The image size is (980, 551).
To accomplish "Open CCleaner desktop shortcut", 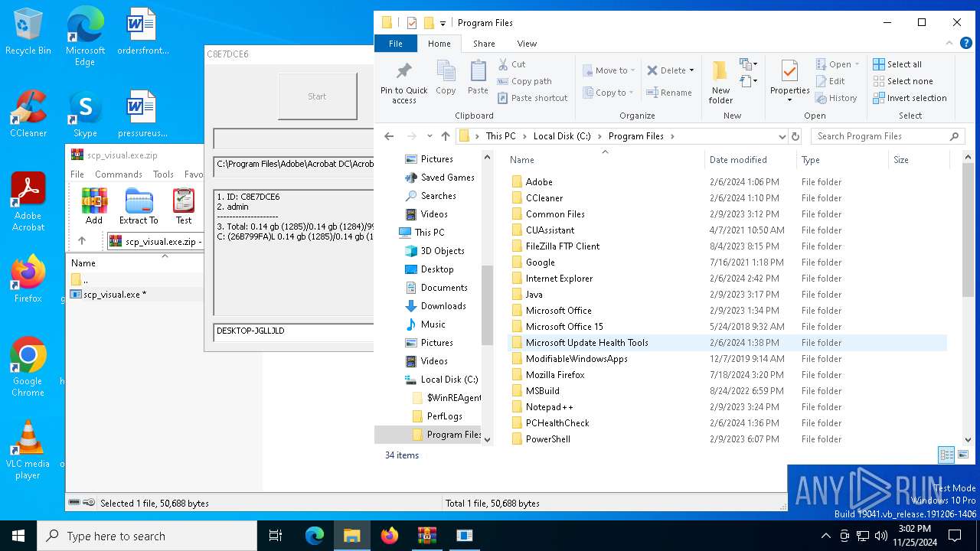I will 28,113.
